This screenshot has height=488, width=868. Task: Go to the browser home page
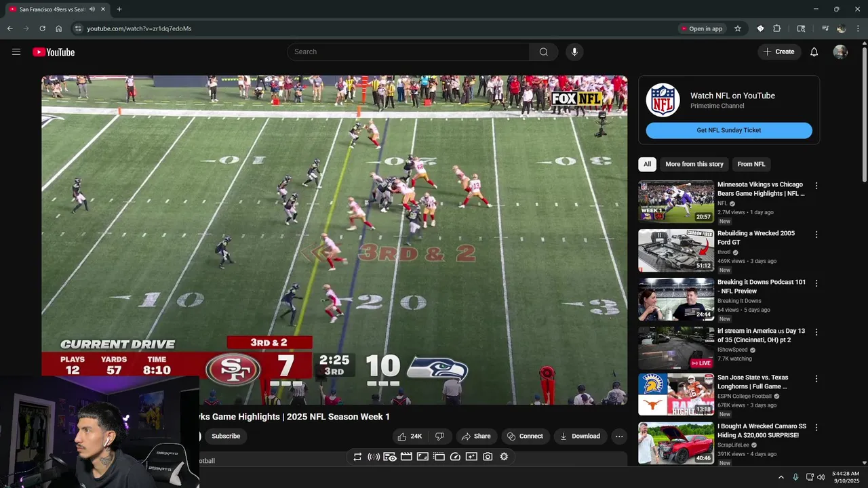pos(58,28)
